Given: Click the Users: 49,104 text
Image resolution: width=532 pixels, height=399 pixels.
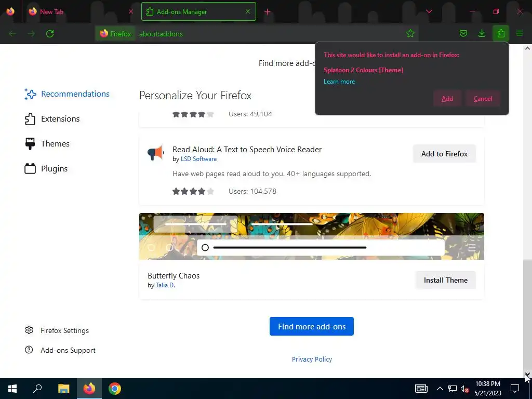Looking at the screenshot, I should pos(250,114).
